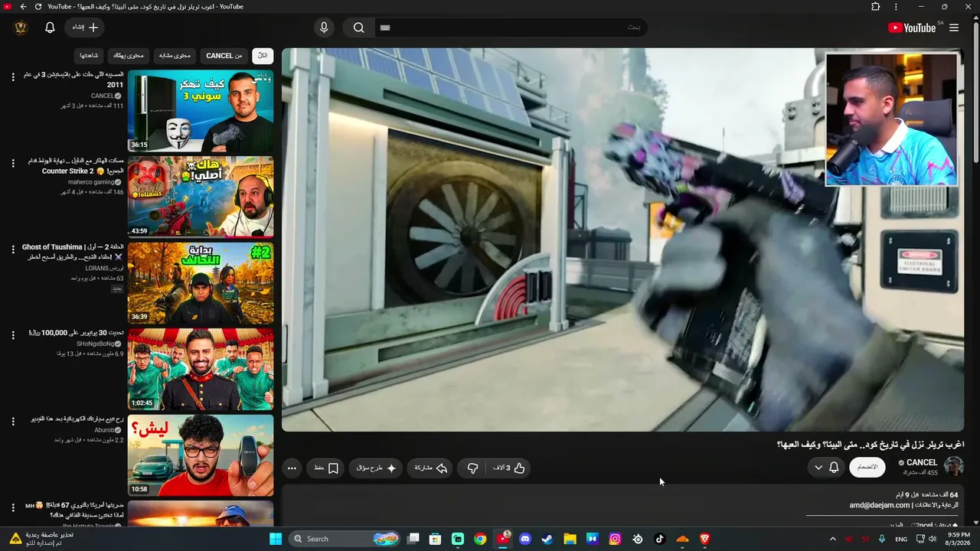Open YouTube notifications bell in header
980x551 pixels.
50,28
